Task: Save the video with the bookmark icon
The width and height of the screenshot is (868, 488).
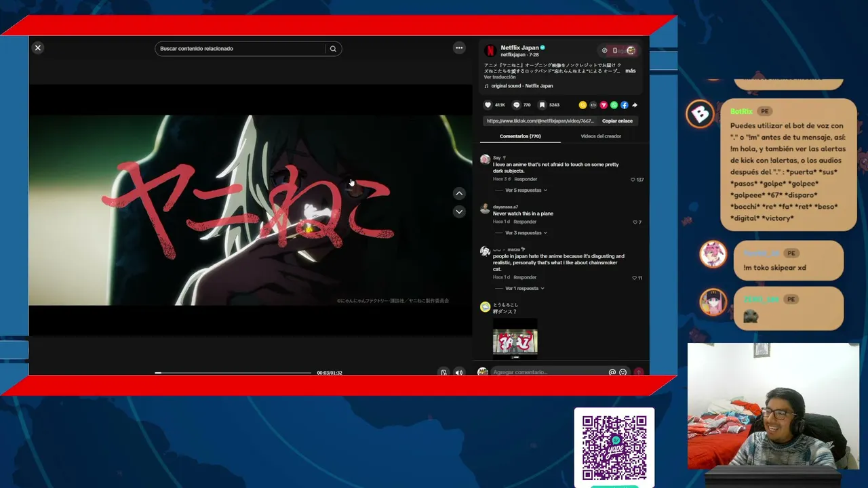Action: [542, 105]
